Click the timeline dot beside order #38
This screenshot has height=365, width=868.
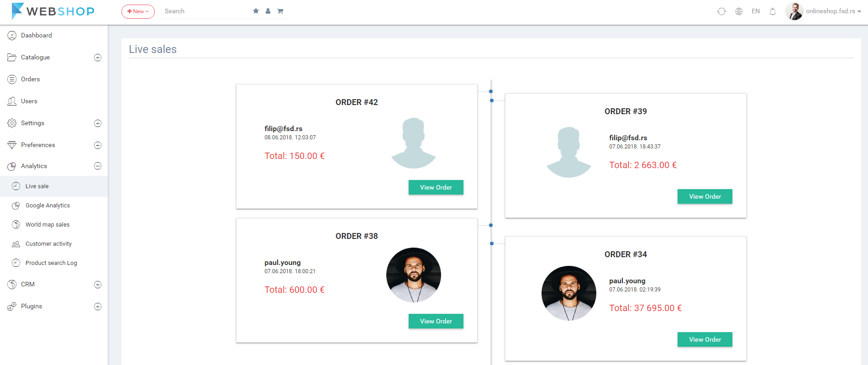tap(491, 225)
